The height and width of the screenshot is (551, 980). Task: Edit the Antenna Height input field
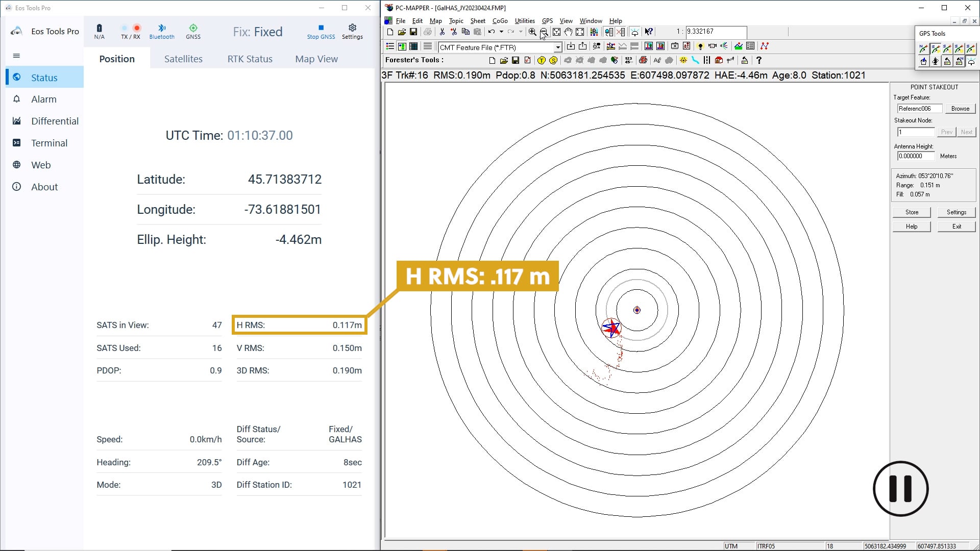point(915,156)
